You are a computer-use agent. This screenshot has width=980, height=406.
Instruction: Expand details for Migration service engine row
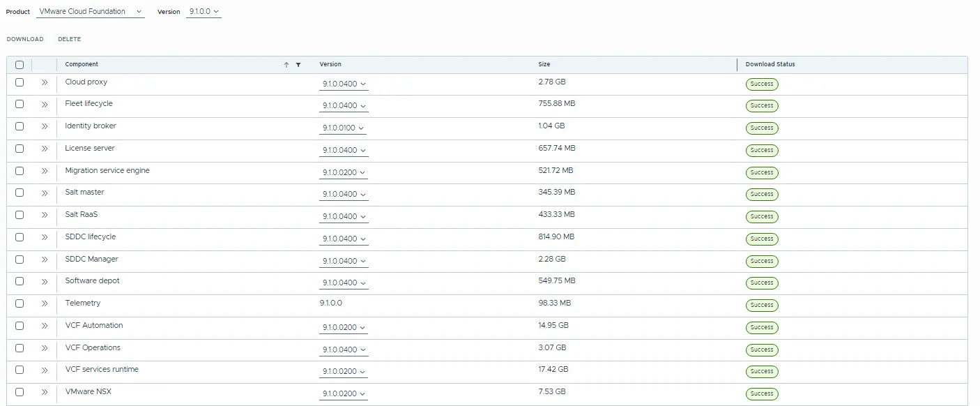coord(45,171)
